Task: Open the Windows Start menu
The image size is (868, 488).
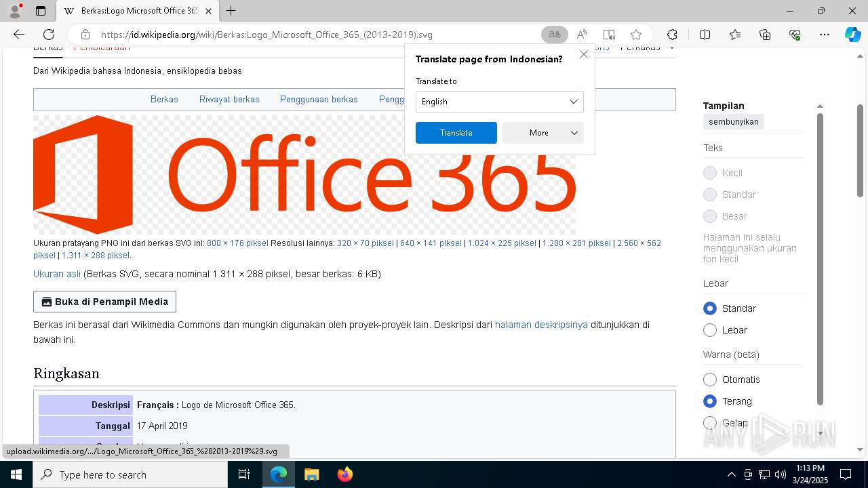Action: (x=16, y=474)
